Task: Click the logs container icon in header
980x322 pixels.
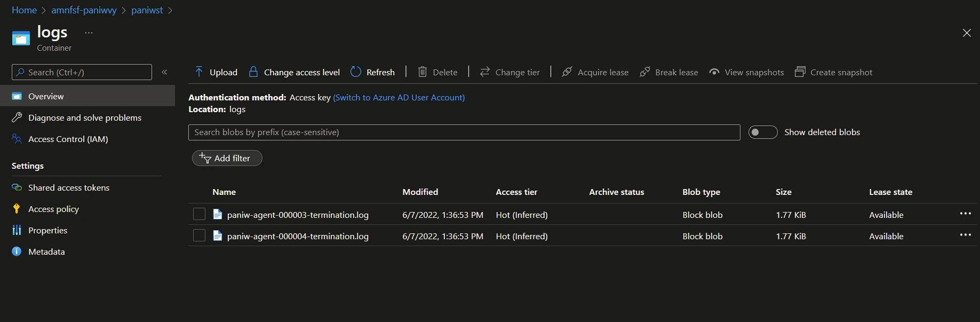Action: pos(21,38)
